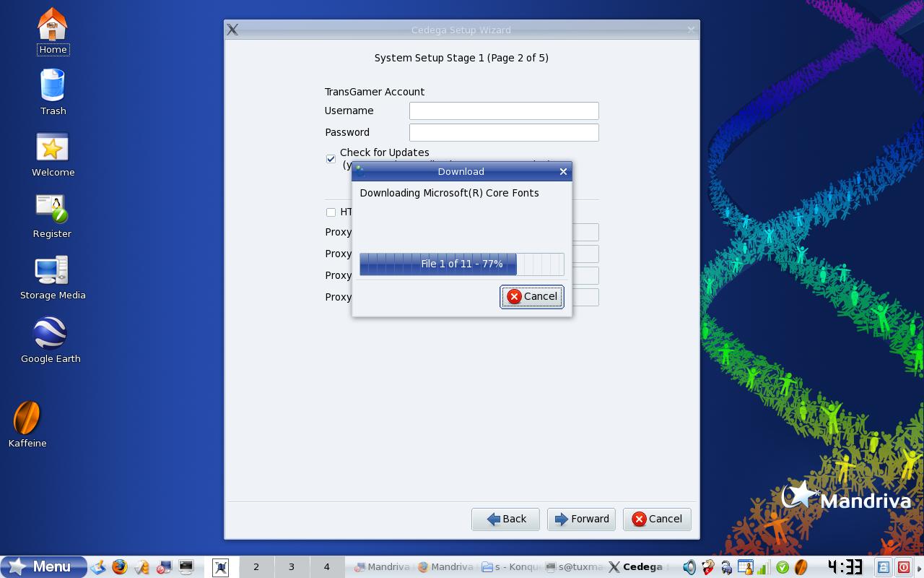Open the Mandriva Menu in the panel
Screen dimensions: 924x578
[x=44, y=567]
